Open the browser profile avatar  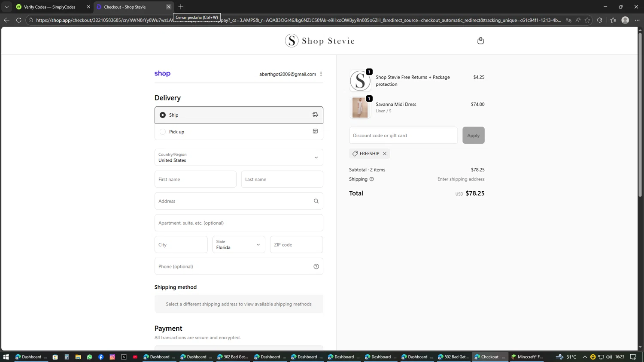[625, 20]
